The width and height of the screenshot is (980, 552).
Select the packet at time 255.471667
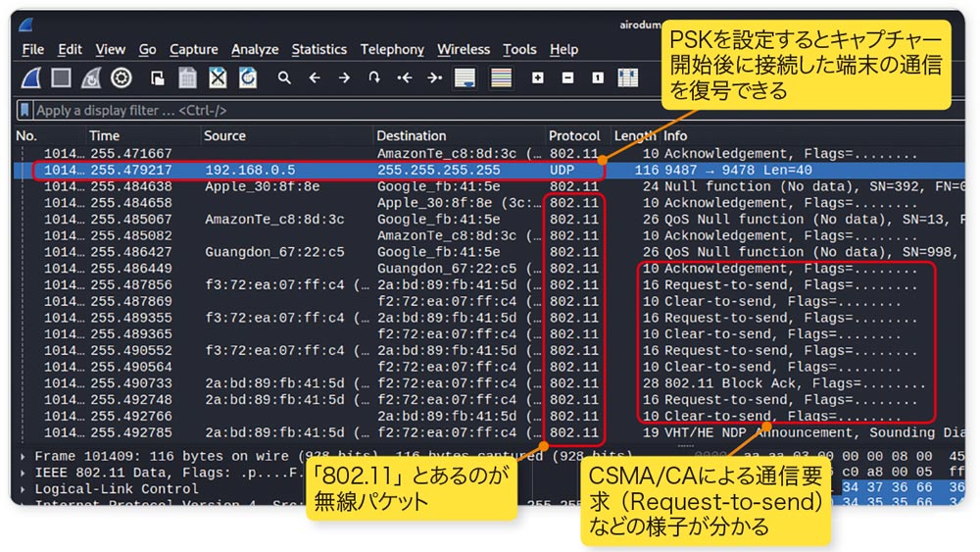(489, 154)
